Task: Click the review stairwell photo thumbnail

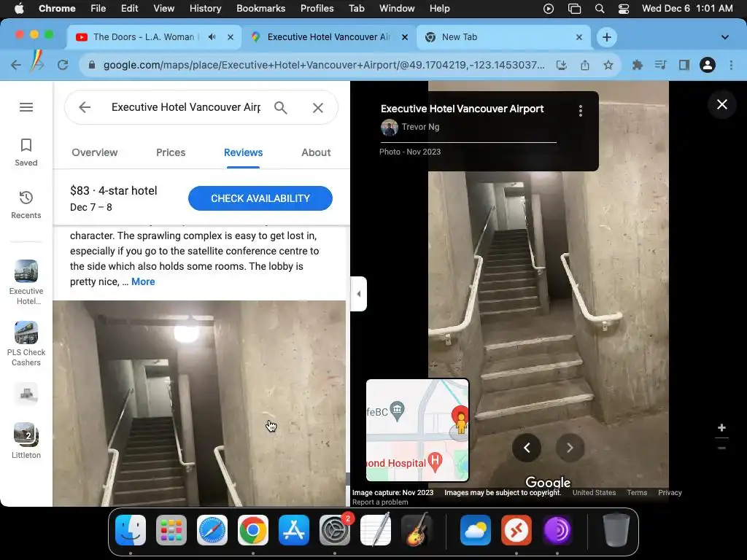Action: pos(199,403)
